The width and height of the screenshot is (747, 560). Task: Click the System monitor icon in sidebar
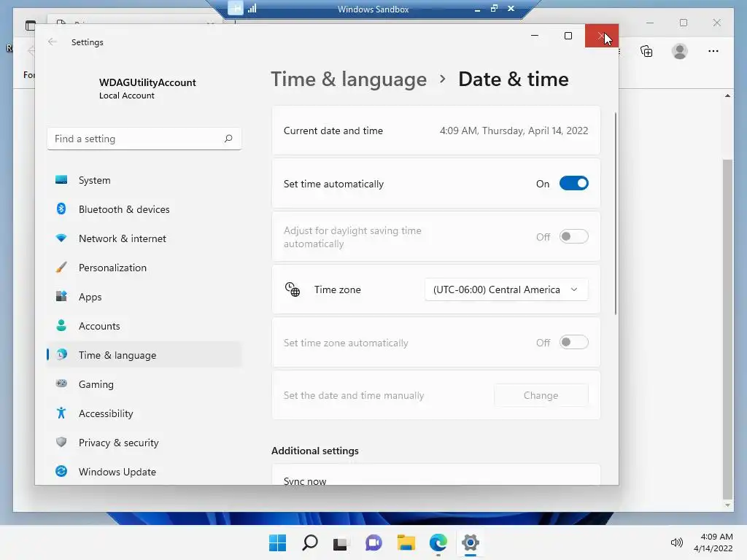click(61, 180)
